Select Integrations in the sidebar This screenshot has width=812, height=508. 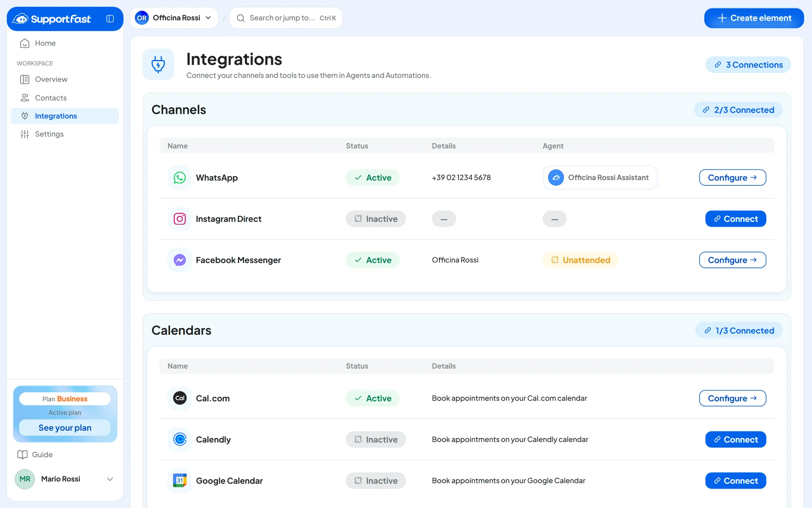tap(65, 116)
